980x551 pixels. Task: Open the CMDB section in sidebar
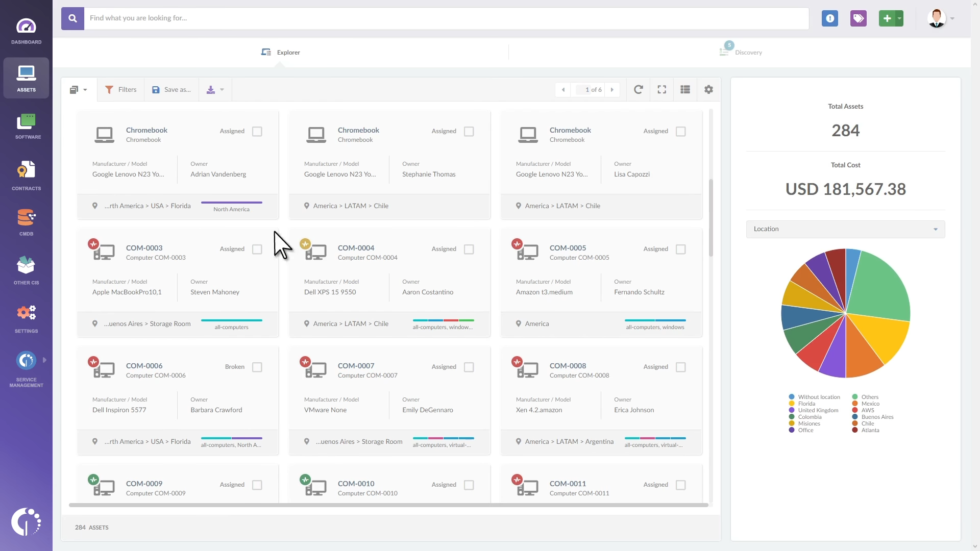pos(26,222)
